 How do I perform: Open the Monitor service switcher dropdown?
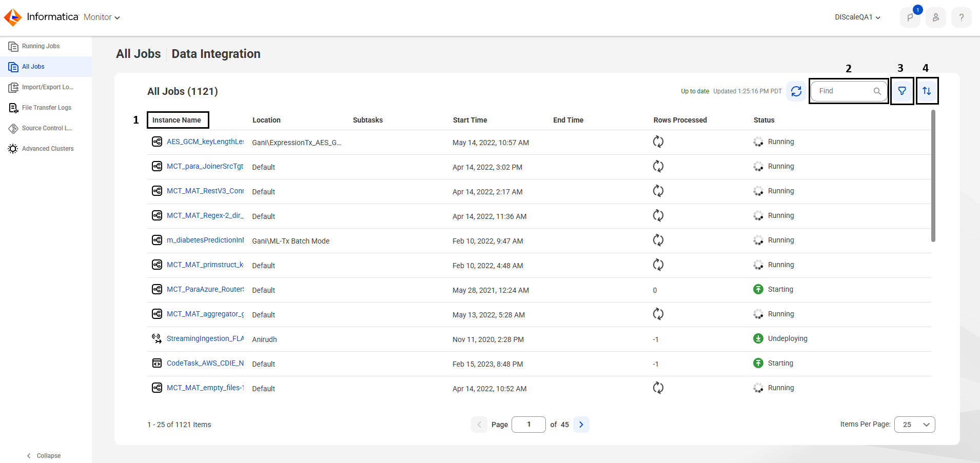pos(102,17)
